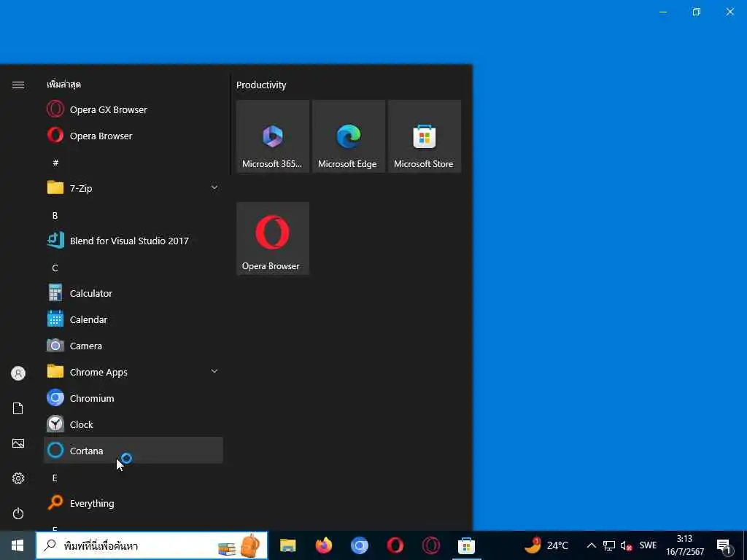Launch Firefox from the taskbar

(x=323, y=545)
